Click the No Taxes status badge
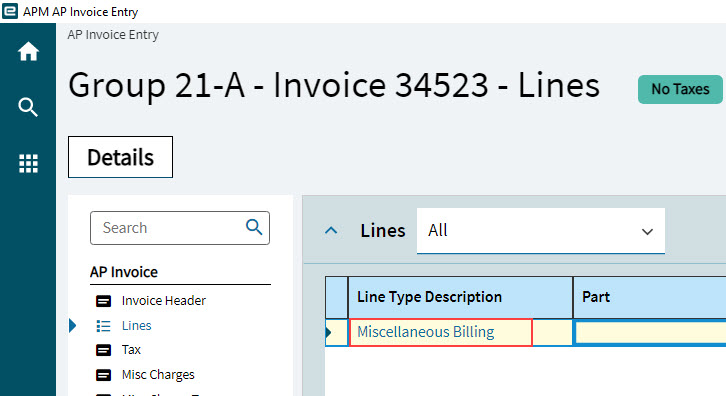 point(680,89)
